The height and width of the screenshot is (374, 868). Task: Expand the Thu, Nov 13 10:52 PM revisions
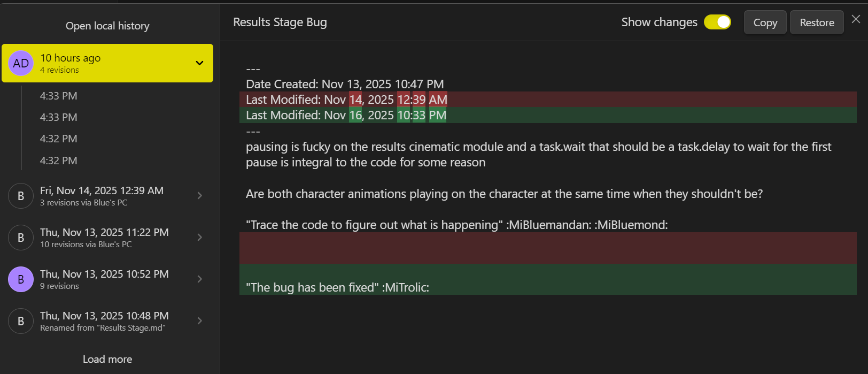(199, 279)
